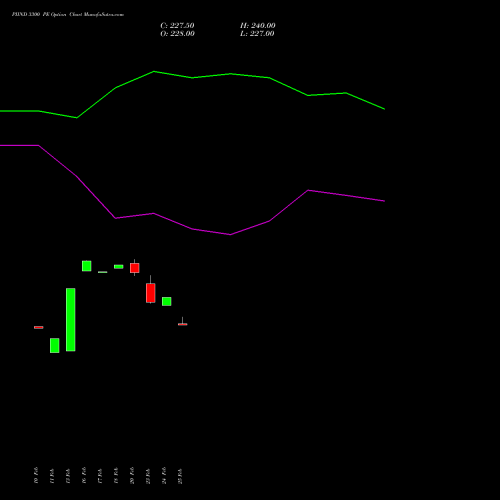
Task: Click the high value H: 240.00
Action: pyautogui.click(x=258, y=26)
